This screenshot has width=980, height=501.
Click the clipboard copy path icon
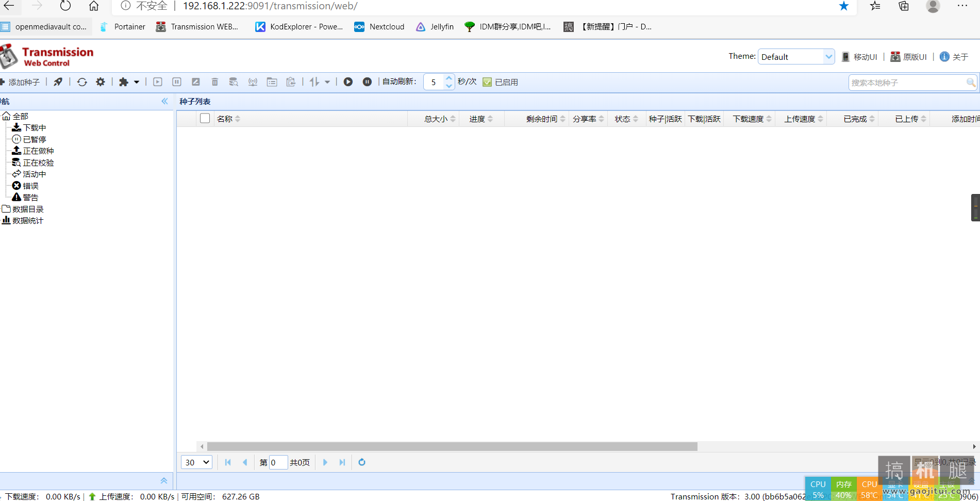pos(291,82)
